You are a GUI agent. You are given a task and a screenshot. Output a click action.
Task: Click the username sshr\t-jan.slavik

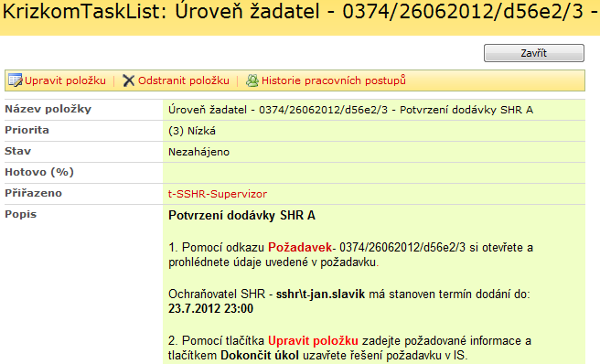pyautogui.click(x=321, y=294)
